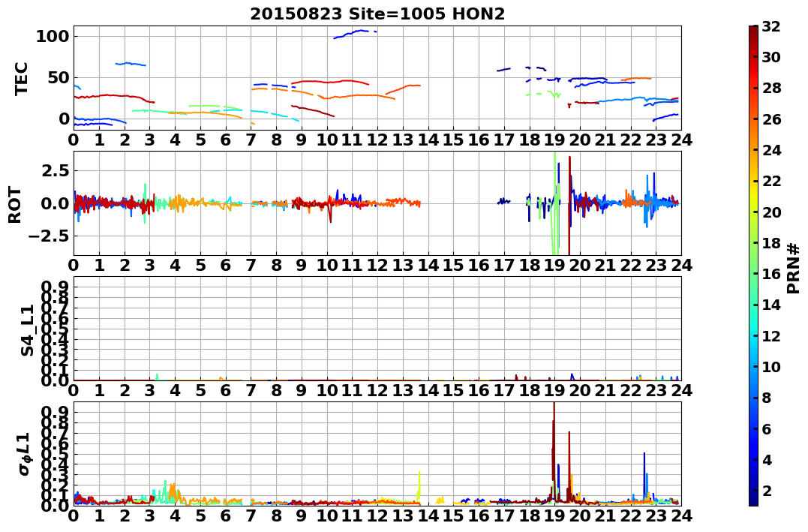Click hour '3' under the S4_L1 panel
The height and width of the screenshot is (532, 808).
150,390
